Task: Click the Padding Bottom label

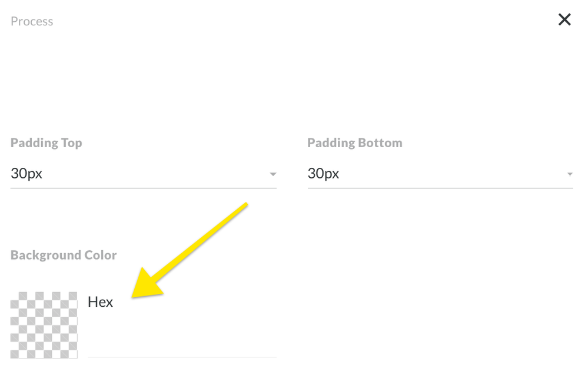Action: point(354,143)
